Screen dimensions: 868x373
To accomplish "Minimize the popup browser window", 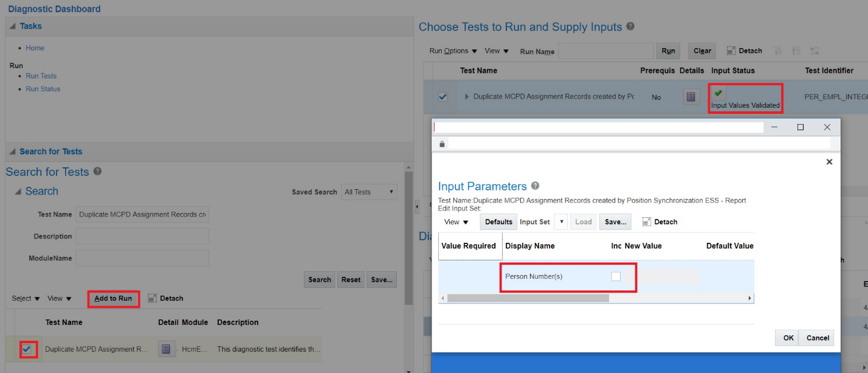I will (x=774, y=127).
